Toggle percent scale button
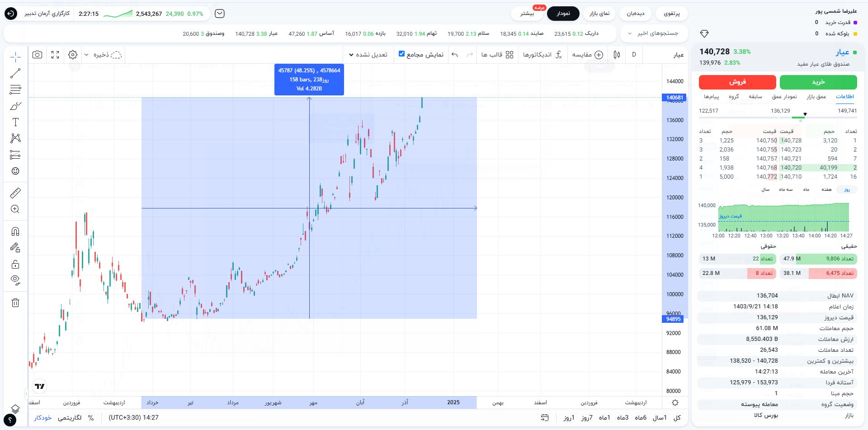This screenshot has height=430, width=868. click(x=91, y=418)
